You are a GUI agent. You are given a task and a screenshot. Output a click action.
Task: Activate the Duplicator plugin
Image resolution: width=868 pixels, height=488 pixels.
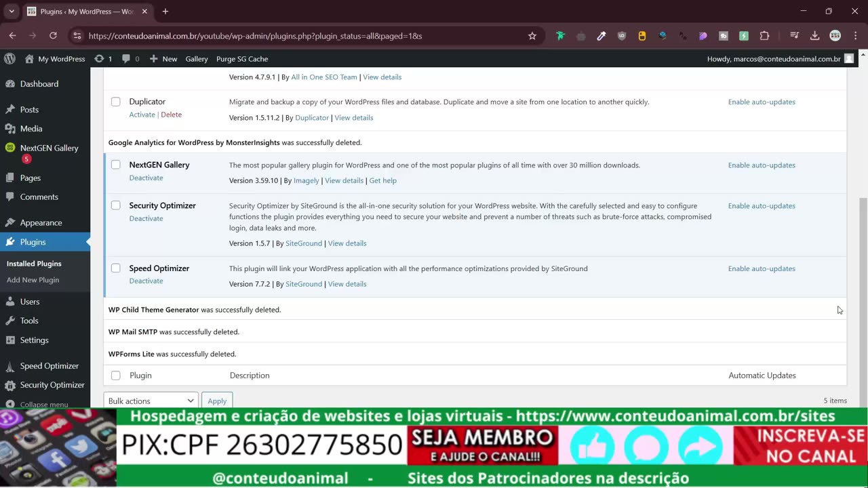[142, 115]
